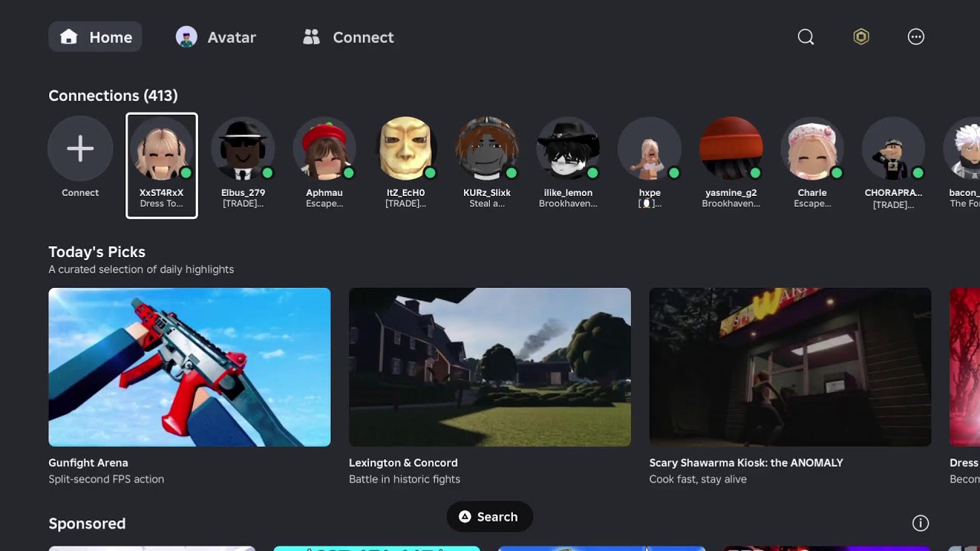Click the "Battle in historic fights" subtitle
Screen dimensions: 980x551
point(404,479)
